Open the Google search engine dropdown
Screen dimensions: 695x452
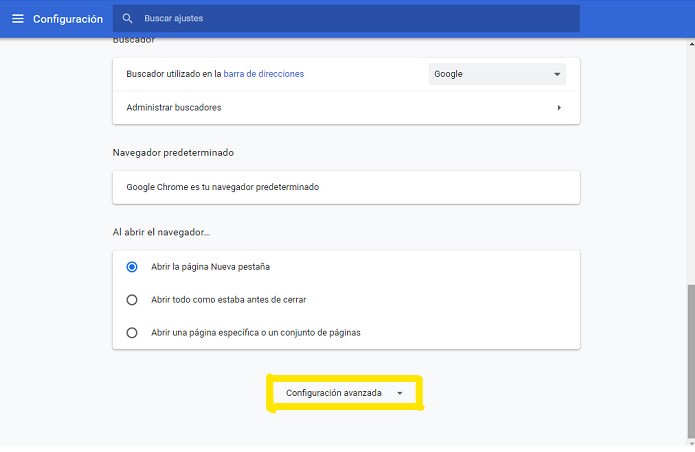pyautogui.click(x=497, y=74)
